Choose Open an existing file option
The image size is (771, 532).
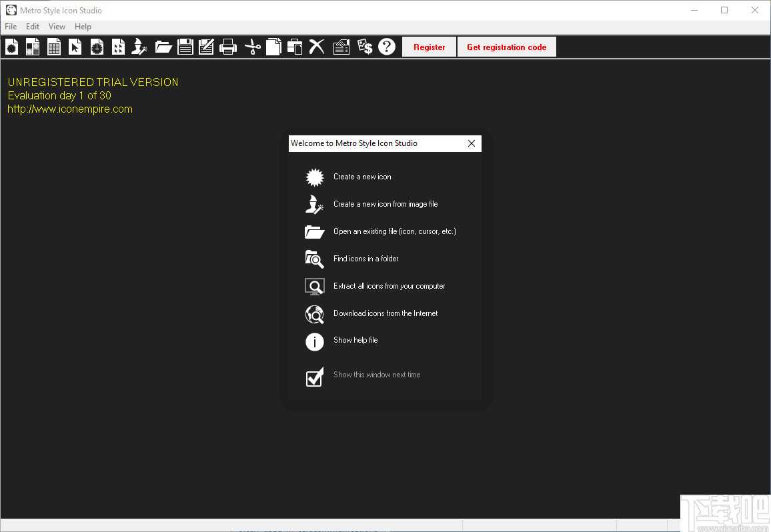pyautogui.click(x=395, y=231)
